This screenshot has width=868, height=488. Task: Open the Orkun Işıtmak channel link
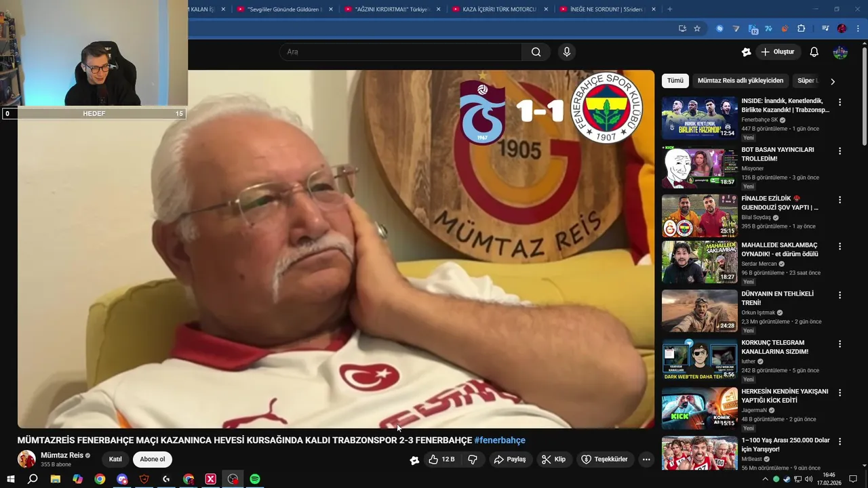pos(758,312)
